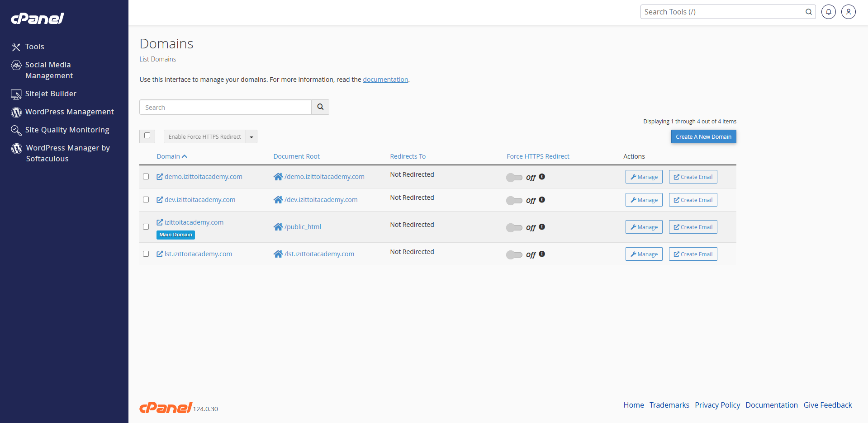Click the WordPress Manager by Softaculous icon
The image size is (868, 423).
tap(17, 148)
